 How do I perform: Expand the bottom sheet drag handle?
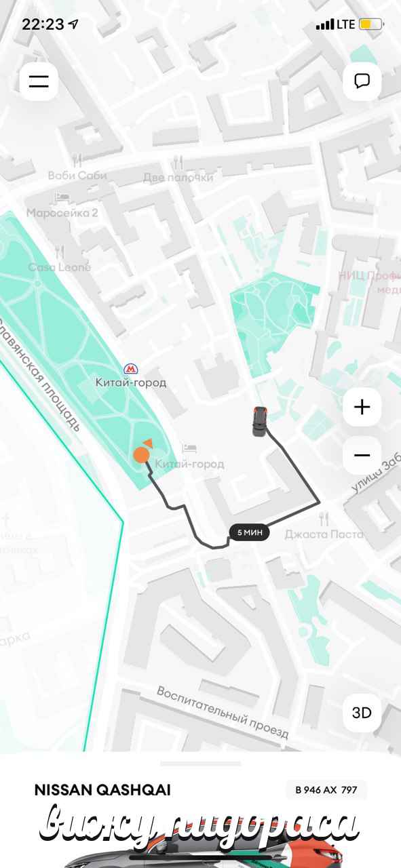click(x=200, y=764)
